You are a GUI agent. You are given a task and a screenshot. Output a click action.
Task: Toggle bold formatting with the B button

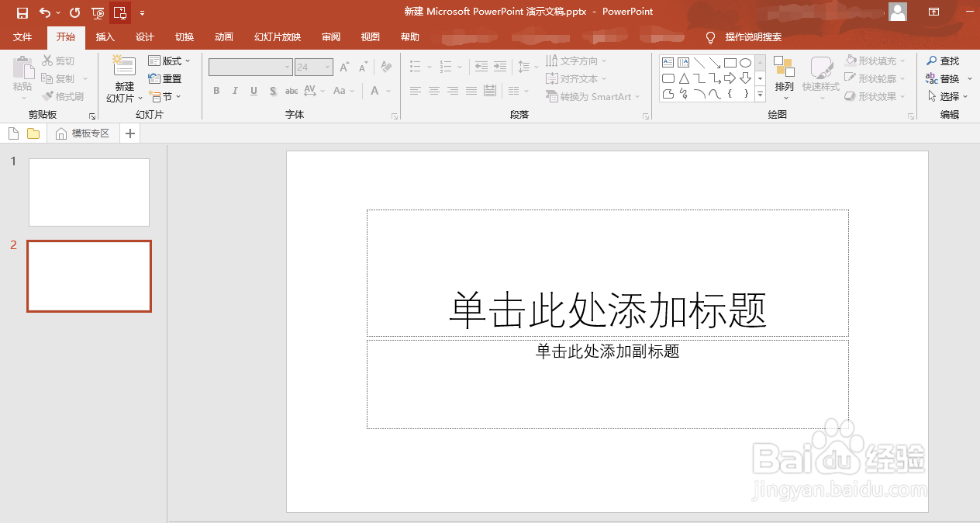216,91
